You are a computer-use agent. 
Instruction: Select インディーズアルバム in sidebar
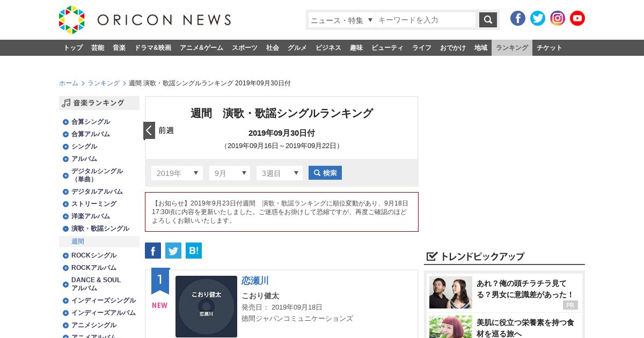[104, 313]
